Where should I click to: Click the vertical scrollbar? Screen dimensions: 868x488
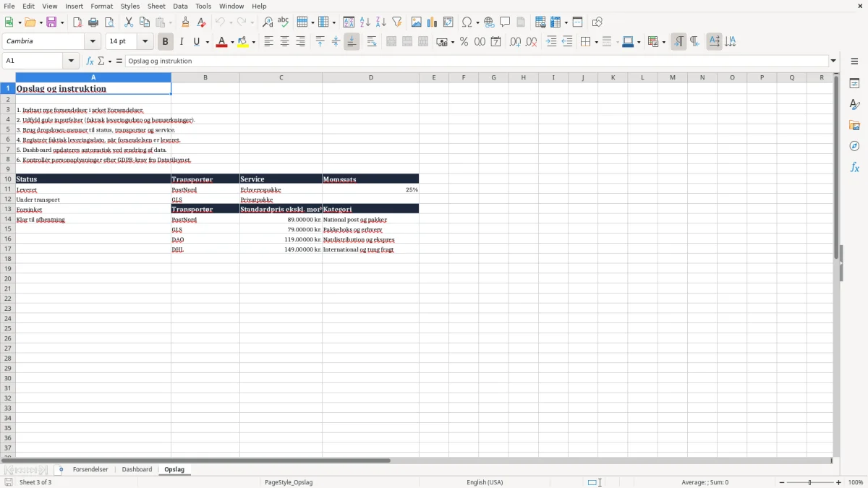[837, 265]
